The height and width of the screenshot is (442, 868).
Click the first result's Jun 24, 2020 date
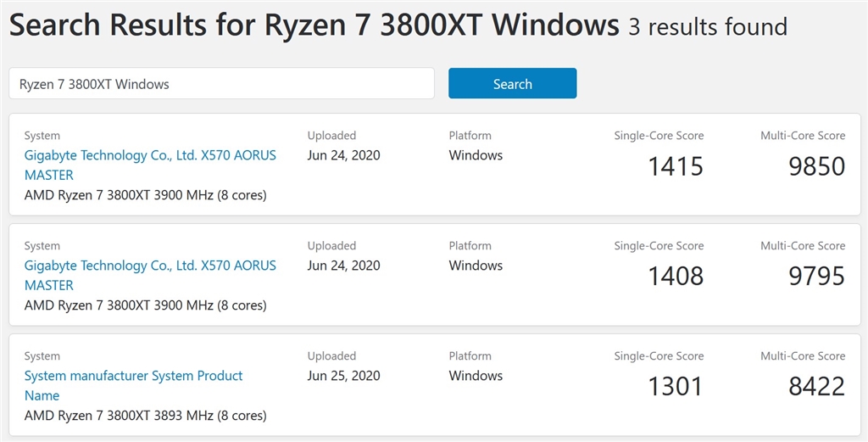pos(343,155)
